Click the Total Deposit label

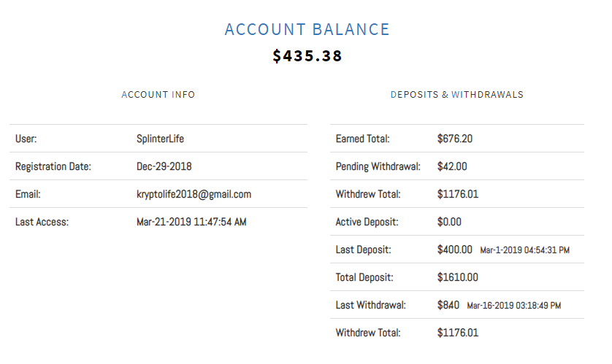364,277
